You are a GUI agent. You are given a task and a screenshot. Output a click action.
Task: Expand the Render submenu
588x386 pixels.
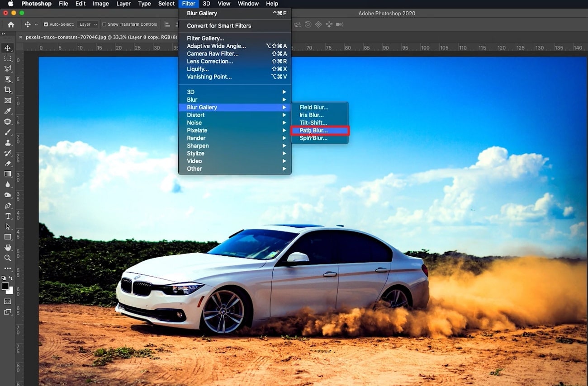coord(235,138)
